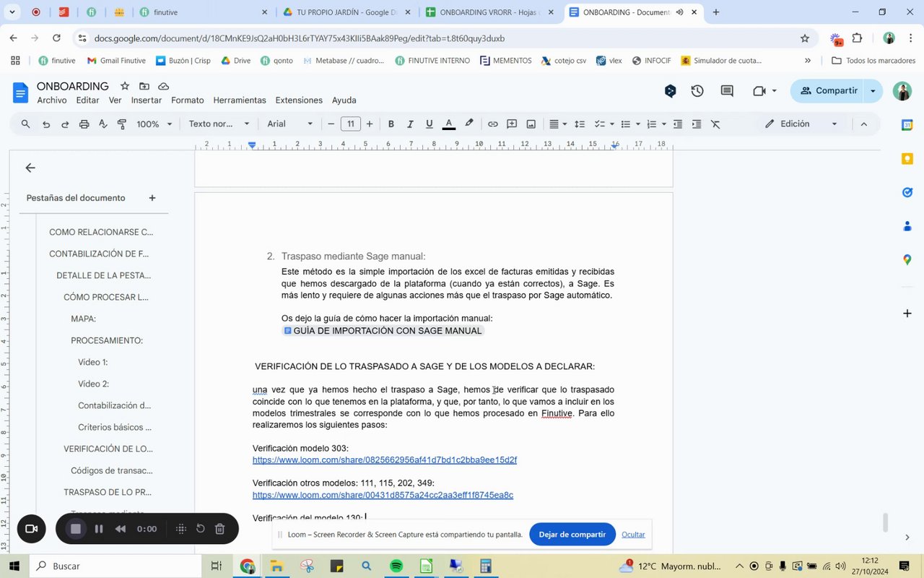Click the Ocultar link
The height and width of the screenshot is (578, 924).
[x=633, y=535]
